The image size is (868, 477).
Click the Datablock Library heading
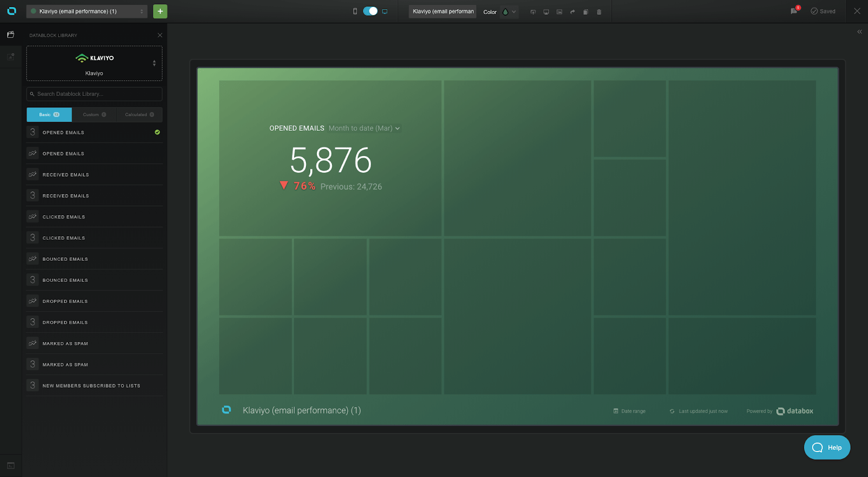(x=53, y=35)
